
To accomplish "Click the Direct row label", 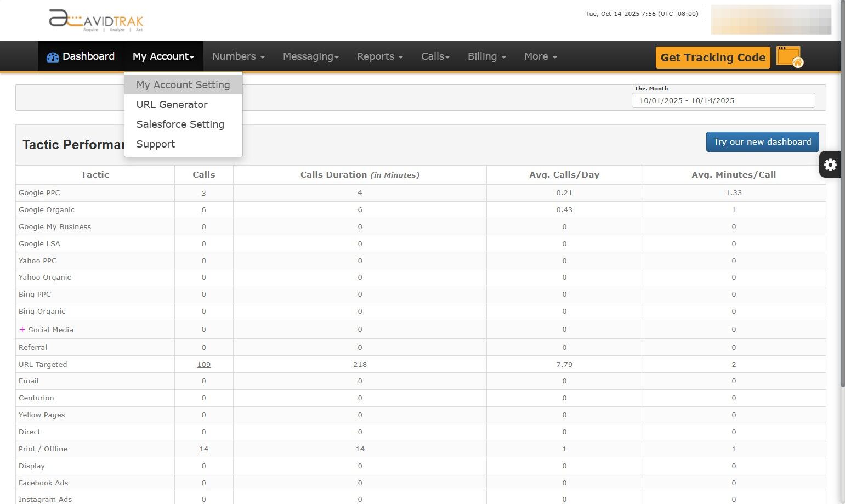I will pyautogui.click(x=30, y=432).
